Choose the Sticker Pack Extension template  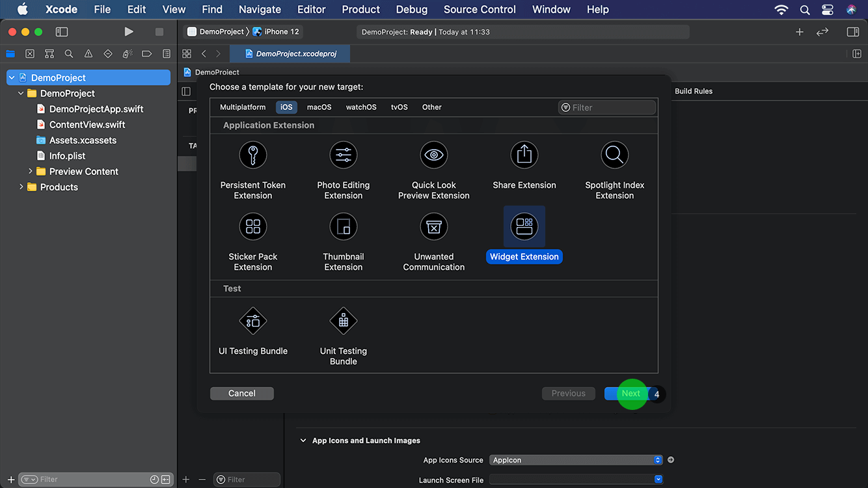[253, 242]
